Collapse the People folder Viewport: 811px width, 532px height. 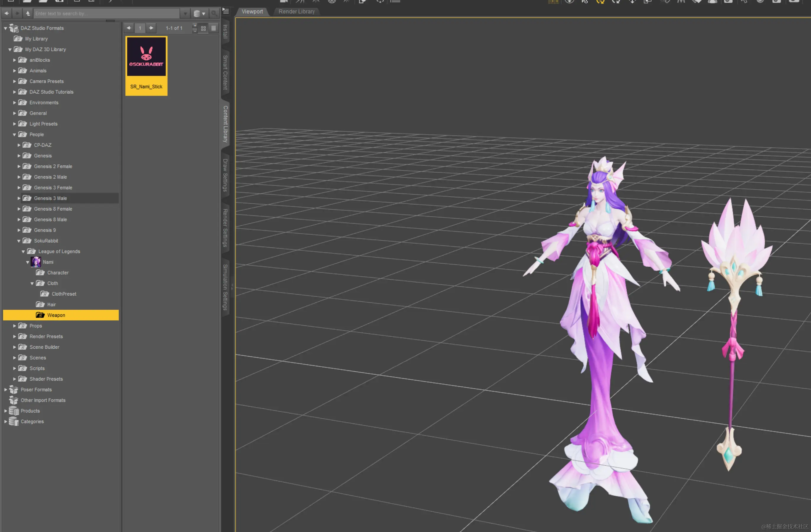click(x=15, y=135)
